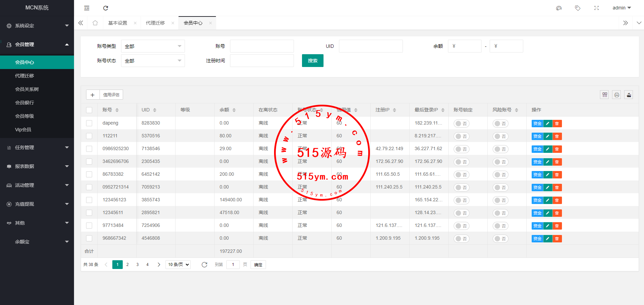Switch to the 代理迁移 tab
644x305 pixels.
point(155,23)
